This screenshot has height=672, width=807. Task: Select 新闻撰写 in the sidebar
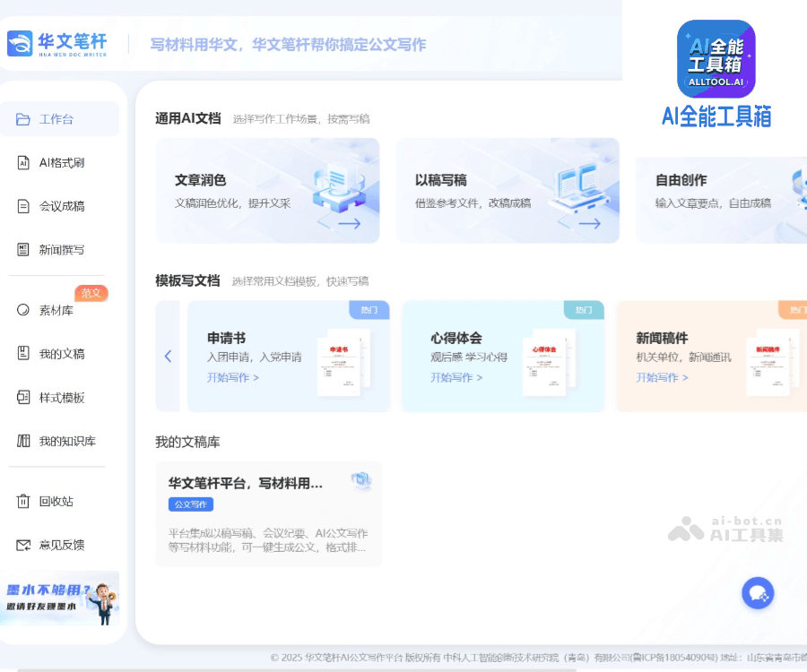[60, 249]
